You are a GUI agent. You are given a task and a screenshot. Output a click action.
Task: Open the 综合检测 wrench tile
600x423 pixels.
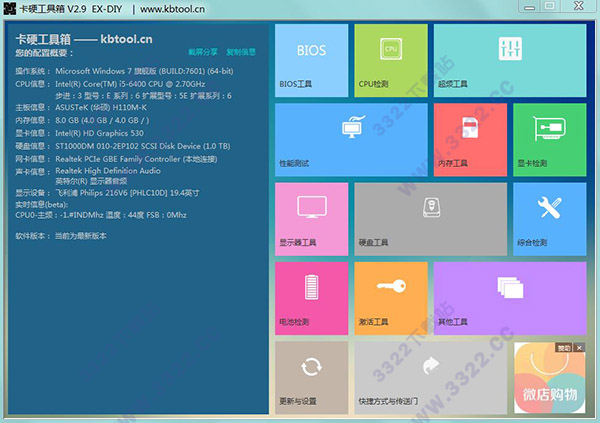click(549, 219)
